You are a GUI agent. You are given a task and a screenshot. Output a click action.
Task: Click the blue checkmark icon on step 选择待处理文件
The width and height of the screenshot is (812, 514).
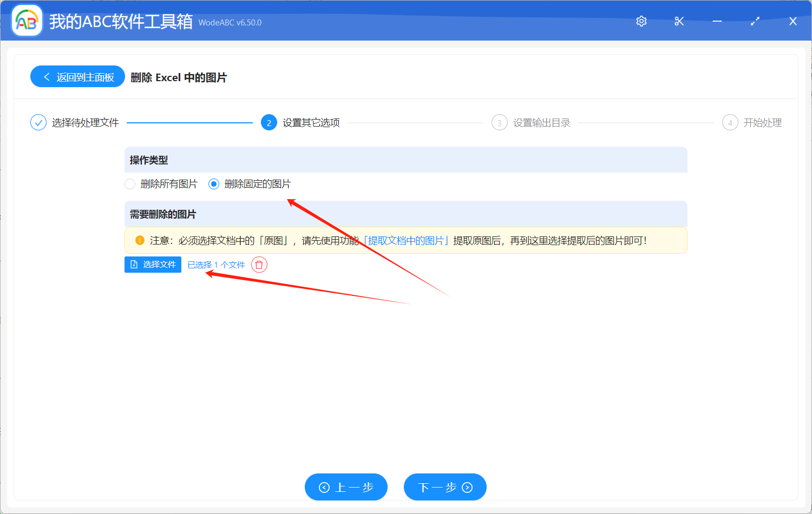pyautogui.click(x=38, y=122)
